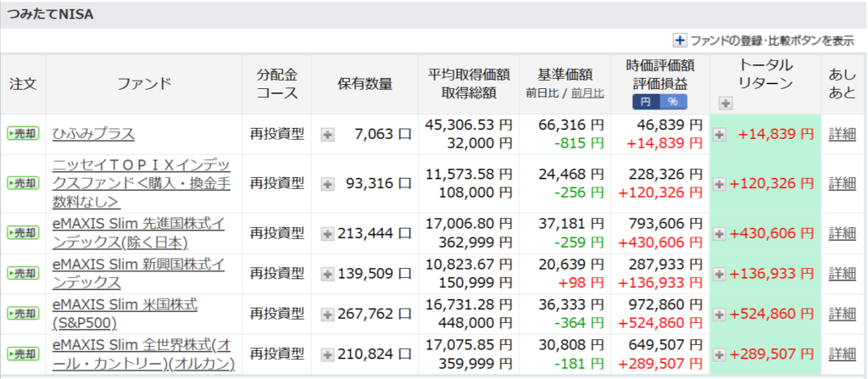
Task: Click the 売却 sell icon for ひふみプラス
Action: pyautogui.click(x=23, y=134)
